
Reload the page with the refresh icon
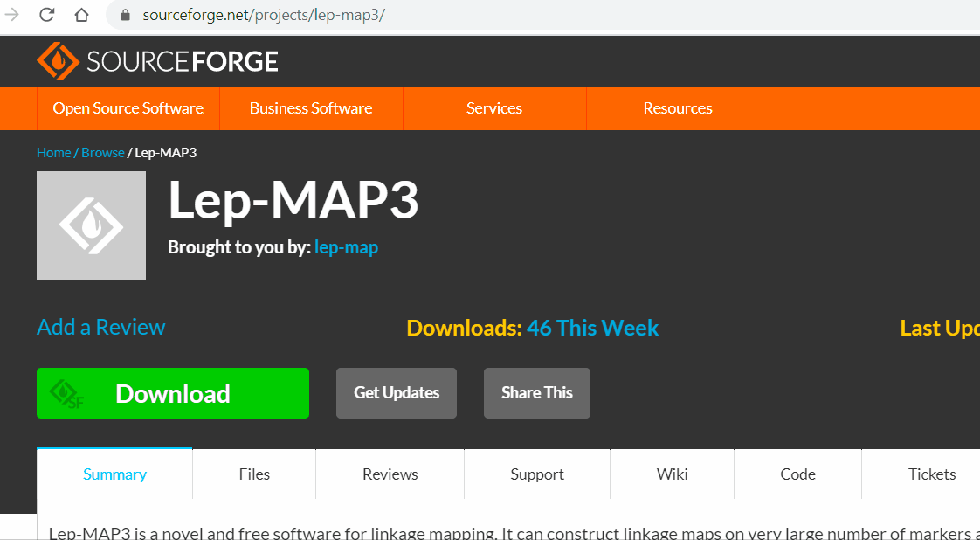point(47,14)
